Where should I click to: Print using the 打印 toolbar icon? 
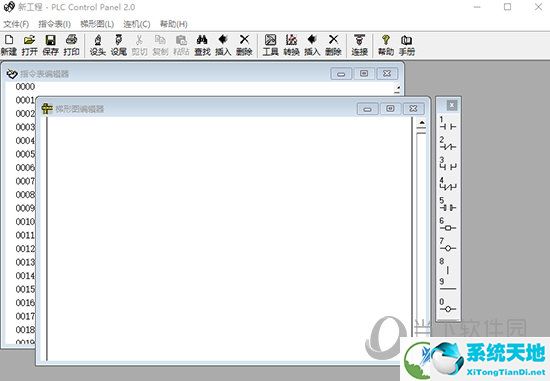click(72, 45)
